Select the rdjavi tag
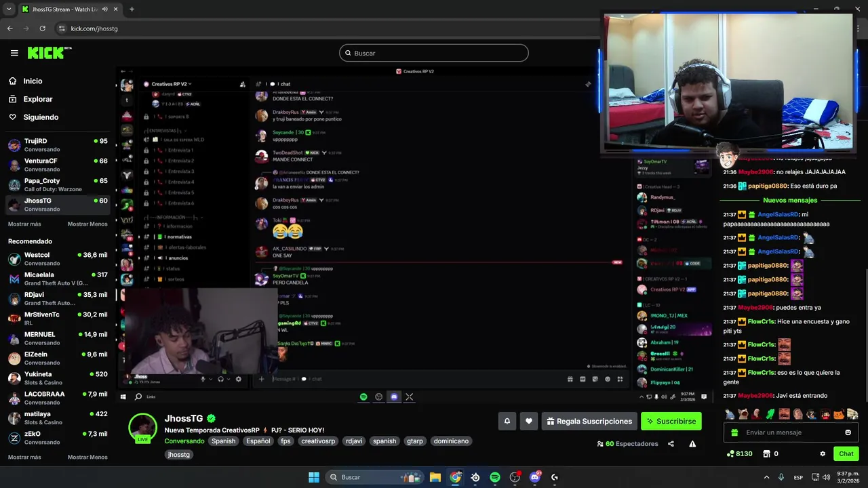 (354, 441)
